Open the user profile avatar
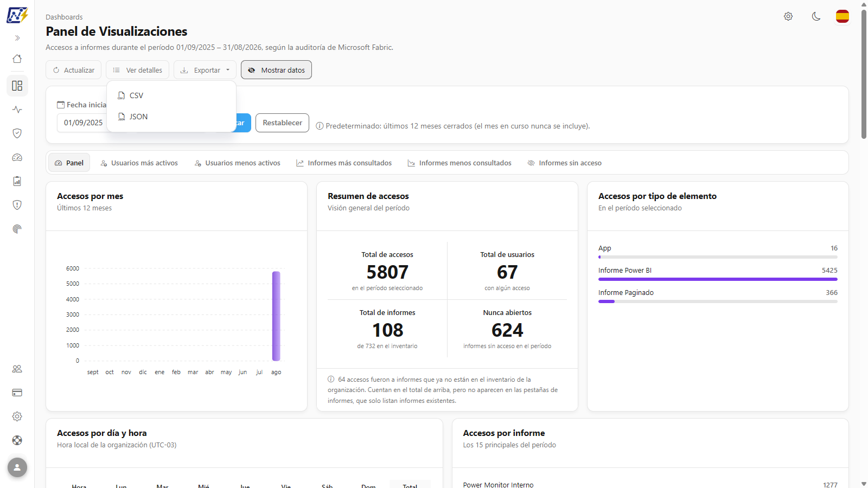 click(17, 467)
